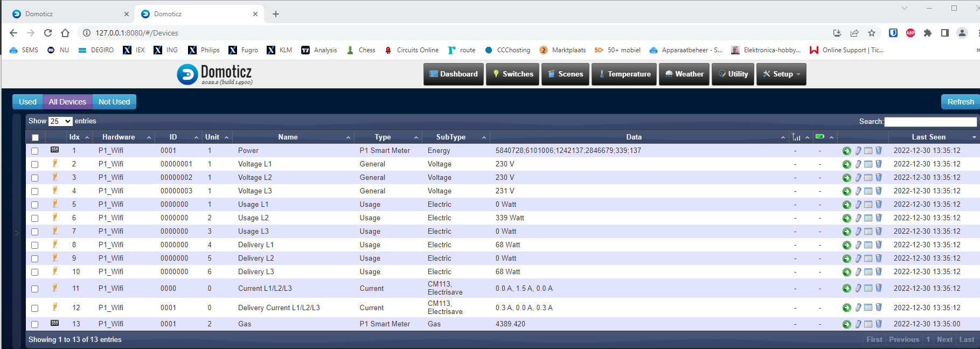This screenshot has width=980, height=349.
Task: Check the checkbox for Usage L2
Action: [35, 218]
